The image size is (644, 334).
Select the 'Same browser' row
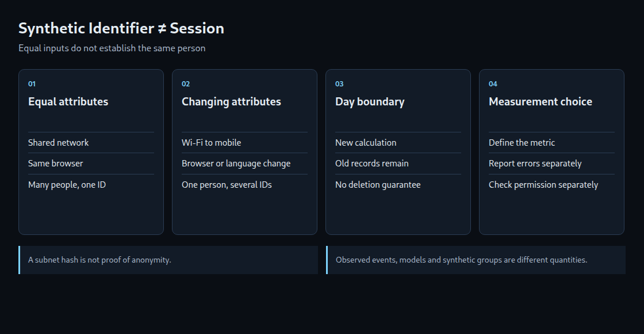(x=91, y=164)
